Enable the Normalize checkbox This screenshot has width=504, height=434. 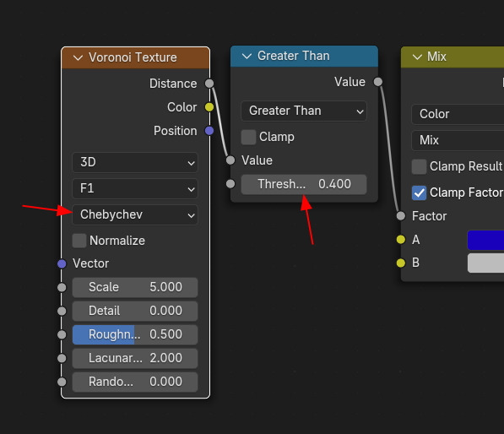pyautogui.click(x=79, y=241)
